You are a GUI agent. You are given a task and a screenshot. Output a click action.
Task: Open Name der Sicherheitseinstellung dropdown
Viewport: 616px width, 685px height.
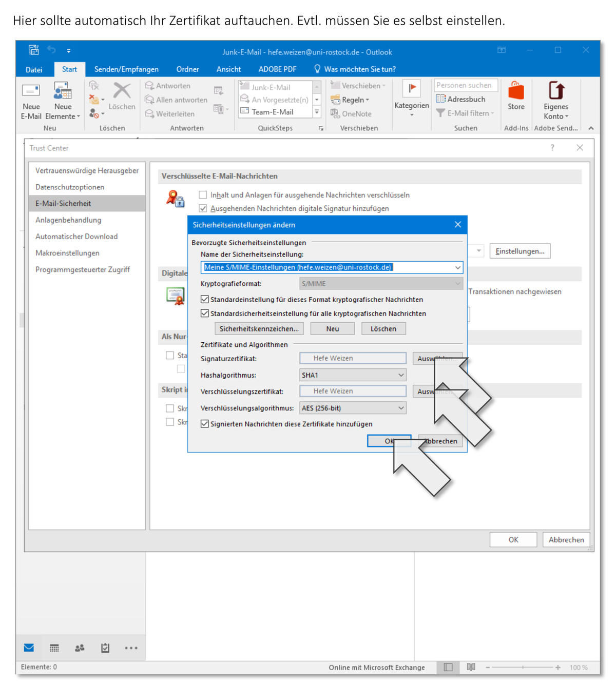point(457,267)
